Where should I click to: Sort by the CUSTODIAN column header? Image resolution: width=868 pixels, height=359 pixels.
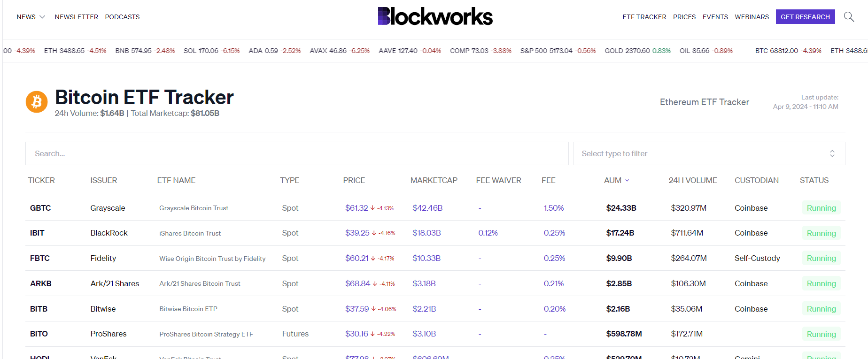point(757,180)
